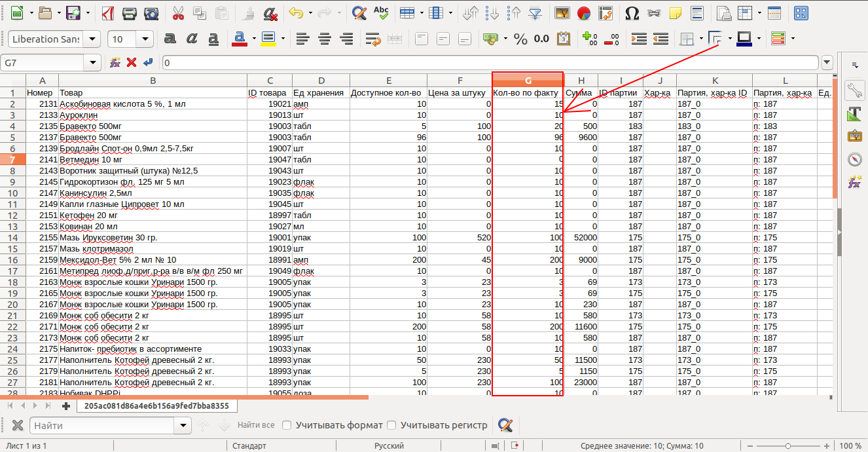Open the Insert Chart tool
This screenshot has width=868, height=452.
click(585, 12)
